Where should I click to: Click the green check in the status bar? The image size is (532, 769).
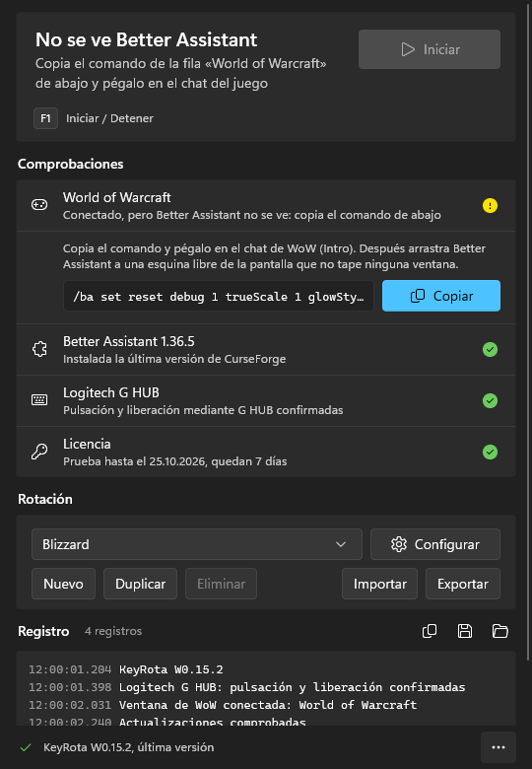(x=26, y=747)
